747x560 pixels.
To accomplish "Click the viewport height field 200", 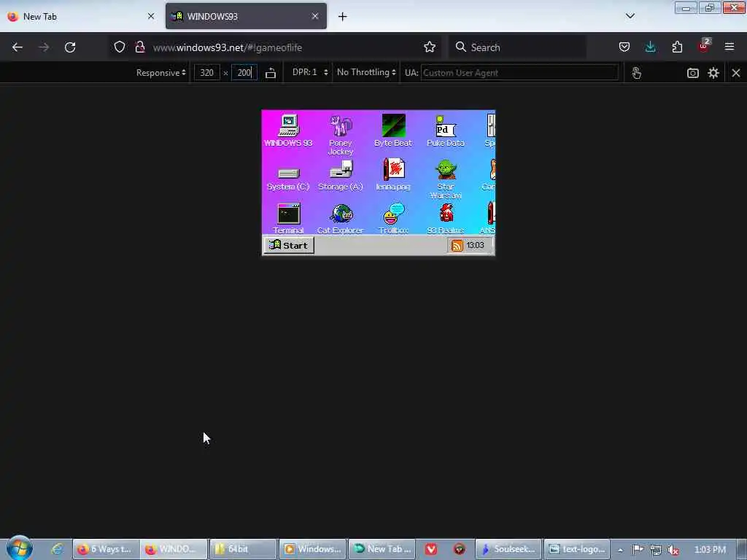I will click(x=244, y=73).
